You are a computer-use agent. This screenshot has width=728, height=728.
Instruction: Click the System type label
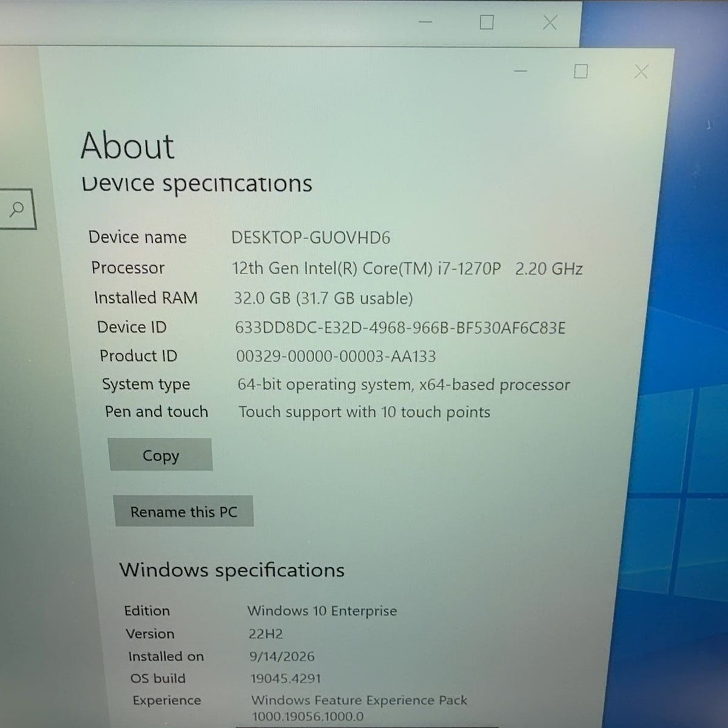[x=146, y=385]
